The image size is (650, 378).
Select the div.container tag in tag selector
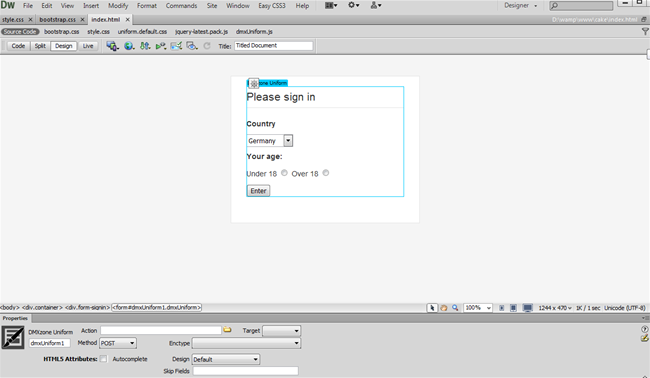coord(42,308)
